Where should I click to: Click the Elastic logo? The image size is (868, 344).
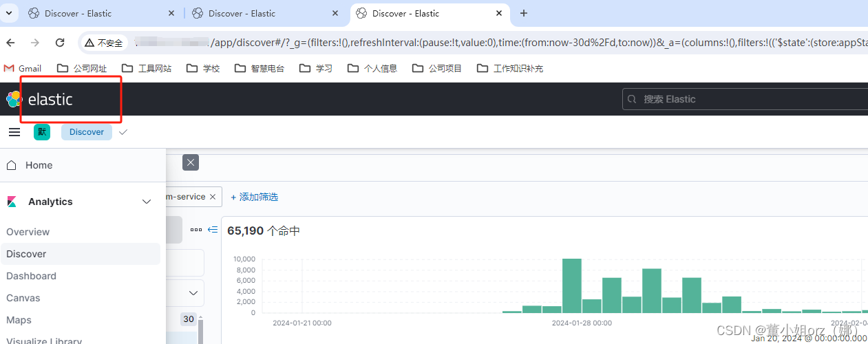pos(39,99)
